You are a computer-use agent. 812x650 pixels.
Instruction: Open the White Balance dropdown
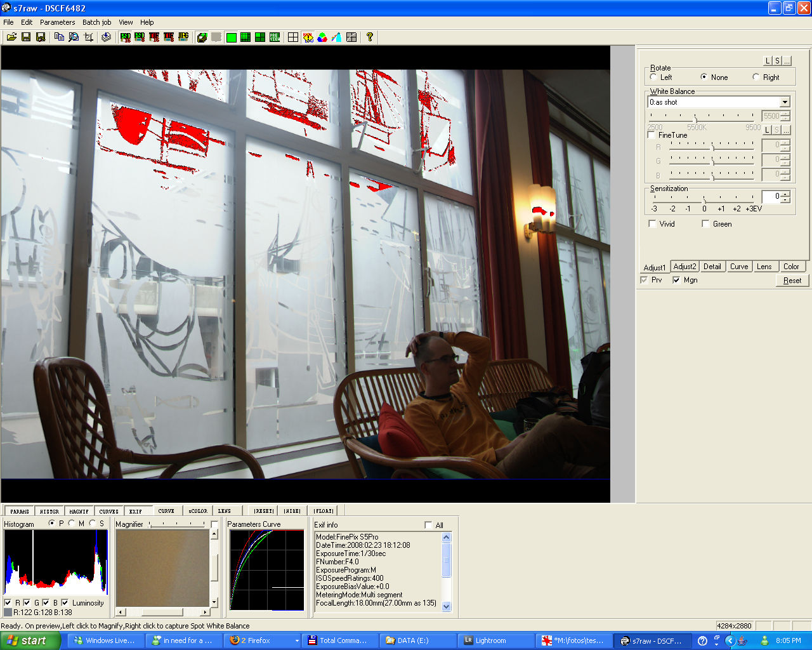click(x=785, y=102)
